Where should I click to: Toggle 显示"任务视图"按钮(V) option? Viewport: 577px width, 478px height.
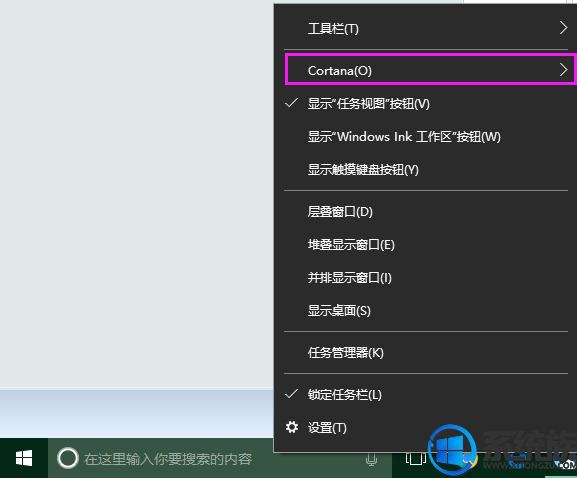426,103
